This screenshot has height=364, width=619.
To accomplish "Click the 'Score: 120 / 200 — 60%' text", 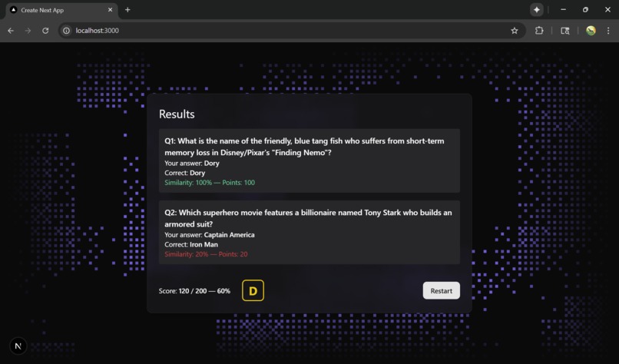I will tap(194, 291).
